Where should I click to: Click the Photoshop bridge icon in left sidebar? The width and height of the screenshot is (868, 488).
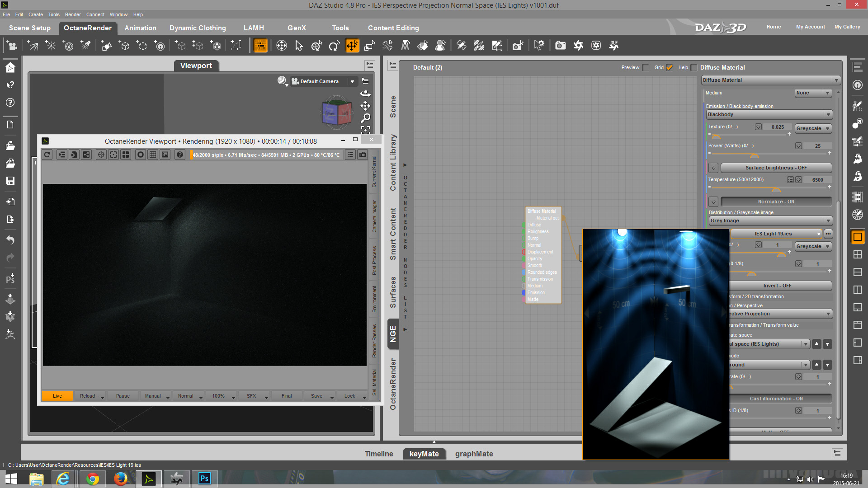tap(10, 278)
